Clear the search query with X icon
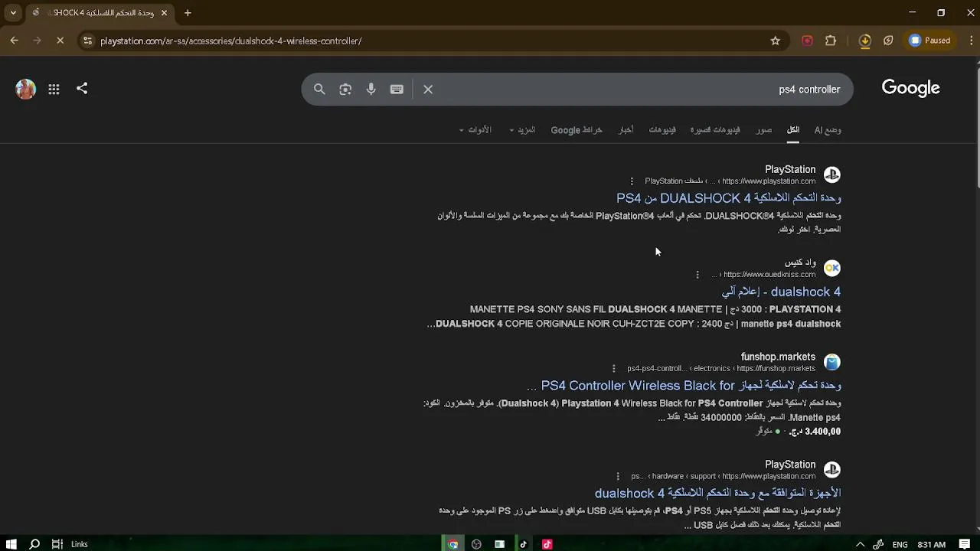 point(428,90)
